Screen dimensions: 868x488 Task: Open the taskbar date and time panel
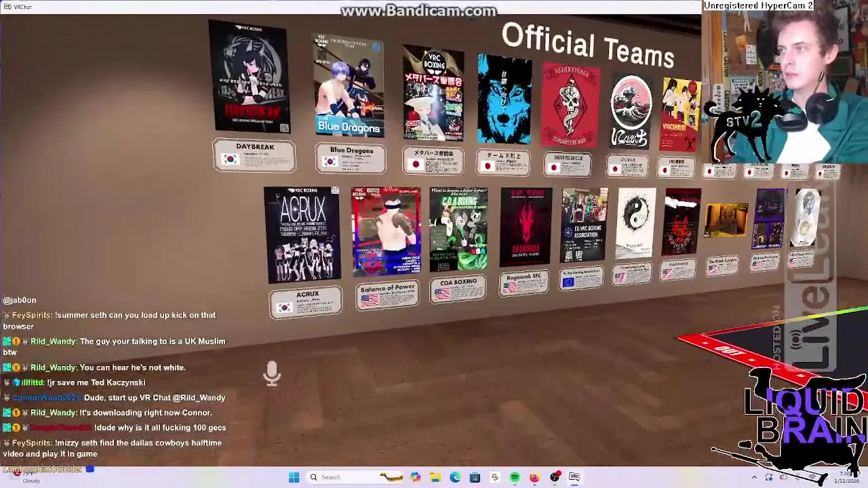846,477
